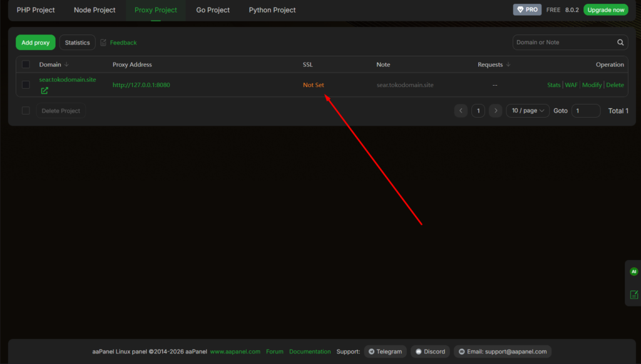Switch to Node Project tab
641x364 pixels.
pyautogui.click(x=95, y=10)
